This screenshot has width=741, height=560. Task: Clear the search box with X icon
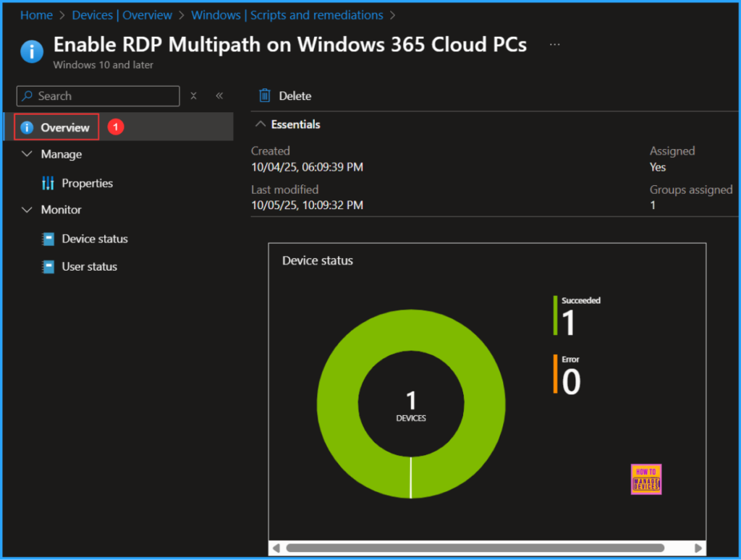click(193, 96)
